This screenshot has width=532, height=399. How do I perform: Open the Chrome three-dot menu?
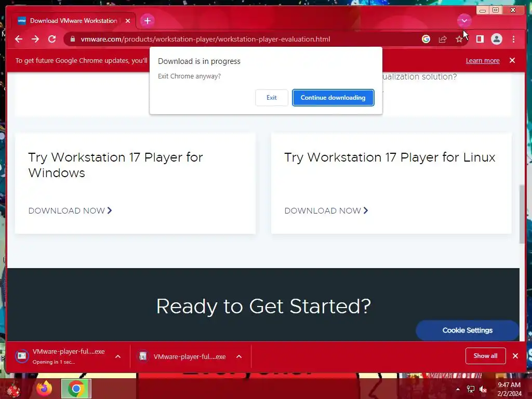(513, 39)
